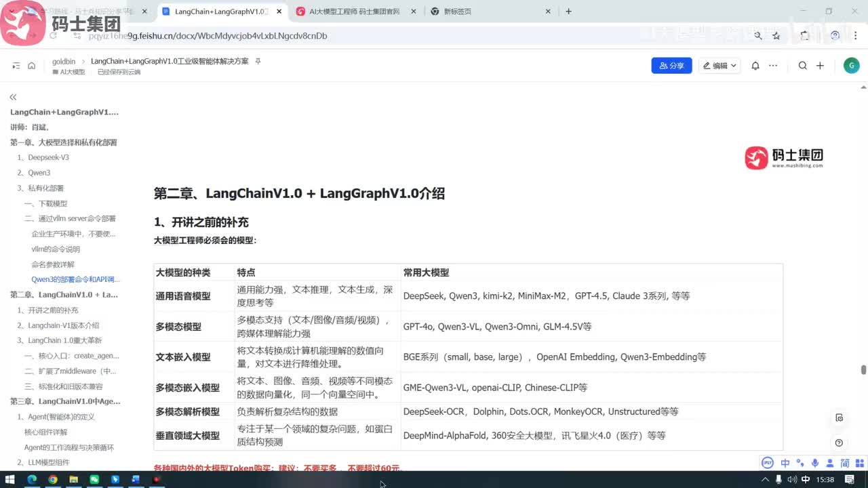Bookmark this page with star icon
Image resolution: width=868 pixels, height=488 pixels.
click(776, 36)
